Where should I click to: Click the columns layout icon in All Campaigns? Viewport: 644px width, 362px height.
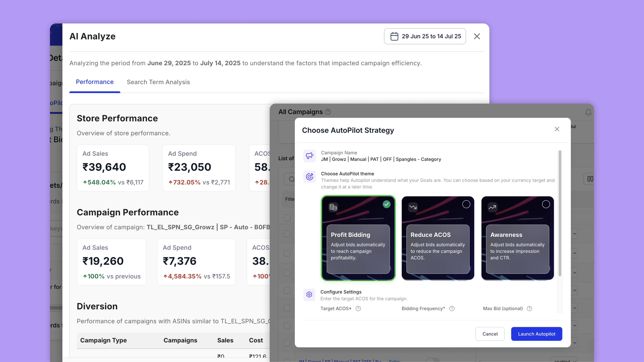[590, 179]
